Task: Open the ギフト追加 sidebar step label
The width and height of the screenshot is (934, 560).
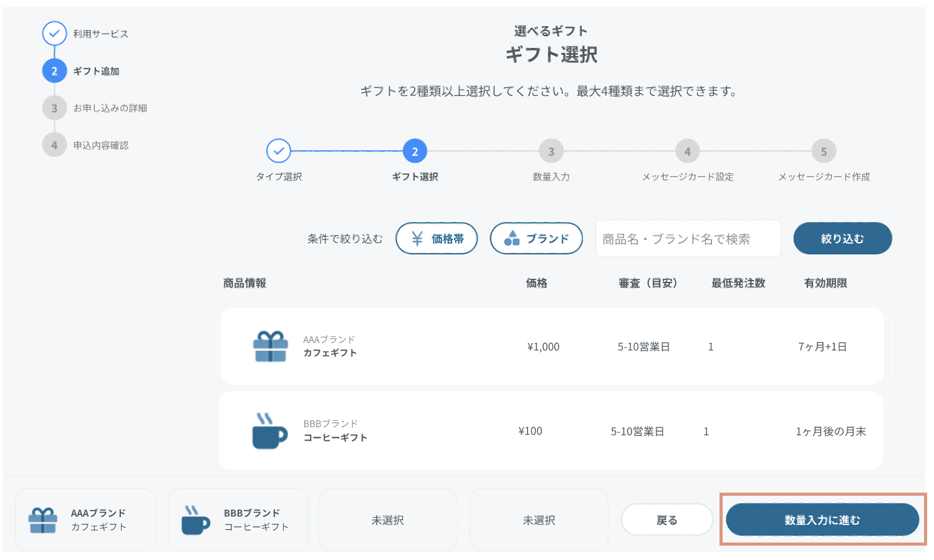Action: point(96,71)
